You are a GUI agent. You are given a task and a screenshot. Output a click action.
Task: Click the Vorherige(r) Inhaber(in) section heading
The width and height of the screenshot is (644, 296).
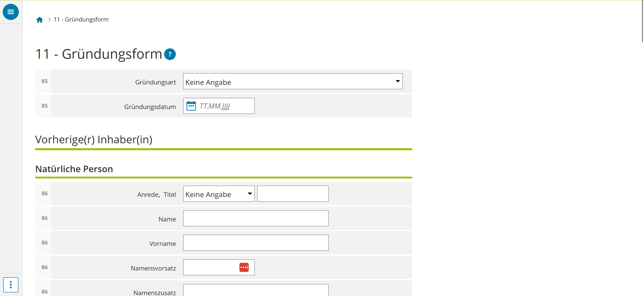[x=94, y=139]
